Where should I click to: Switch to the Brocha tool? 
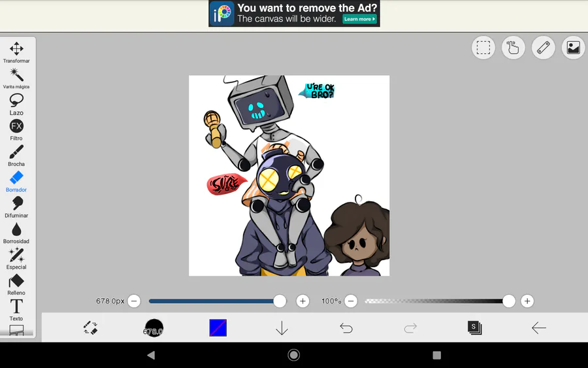(x=16, y=156)
